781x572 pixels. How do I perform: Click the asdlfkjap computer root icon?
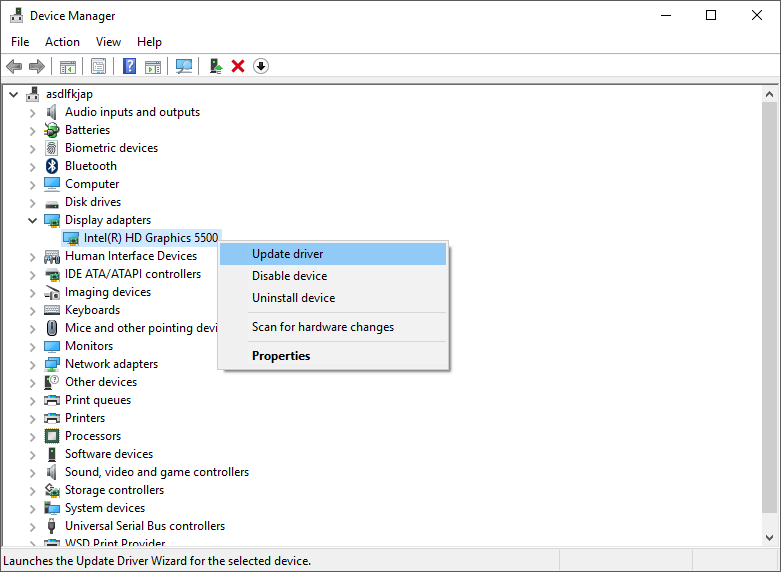coord(33,94)
